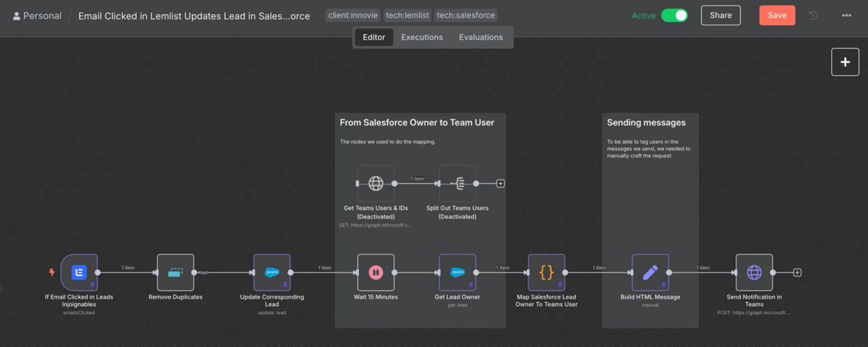868x347 pixels.
Task: Open the three-dots workflow options menu
Action: tap(847, 15)
